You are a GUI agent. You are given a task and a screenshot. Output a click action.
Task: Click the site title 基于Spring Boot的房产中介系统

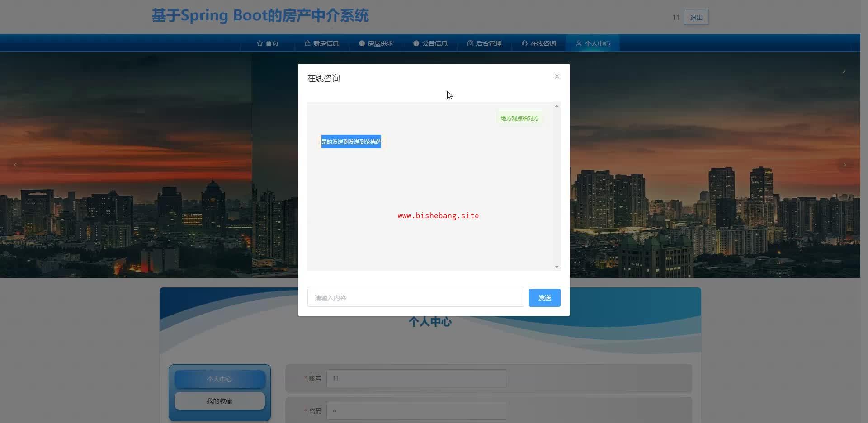260,16
